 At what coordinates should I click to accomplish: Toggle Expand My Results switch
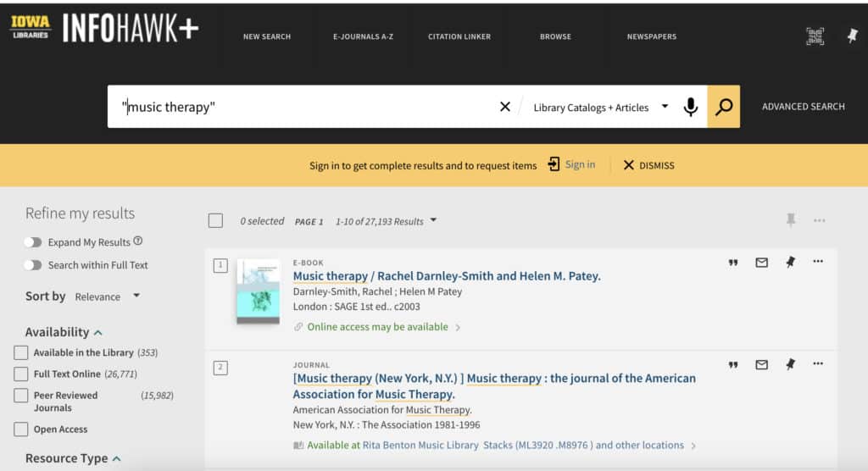click(x=33, y=242)
